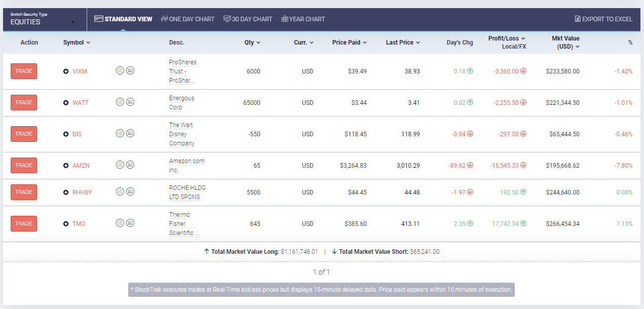Click the research icon for RHHBY
Viewport: 644px width, 309px height.
(x=130, y=191)
